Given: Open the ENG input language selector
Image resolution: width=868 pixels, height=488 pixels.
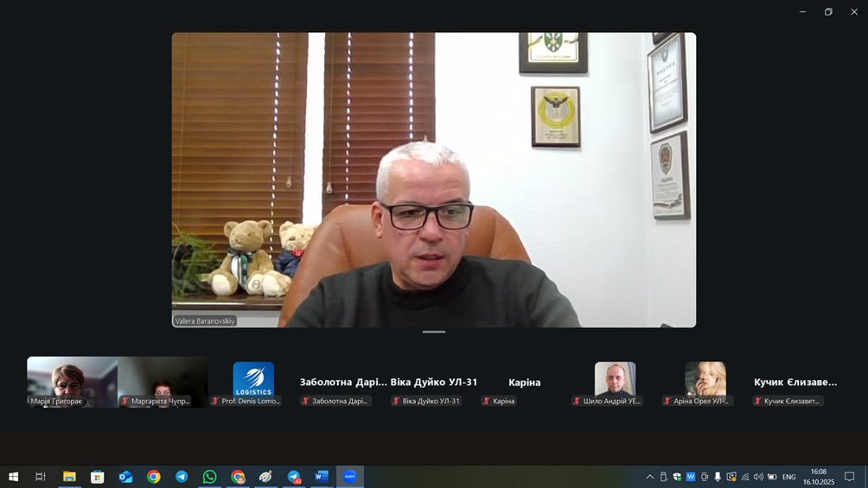Looking at the screenshot, I should tap(788, 477).
